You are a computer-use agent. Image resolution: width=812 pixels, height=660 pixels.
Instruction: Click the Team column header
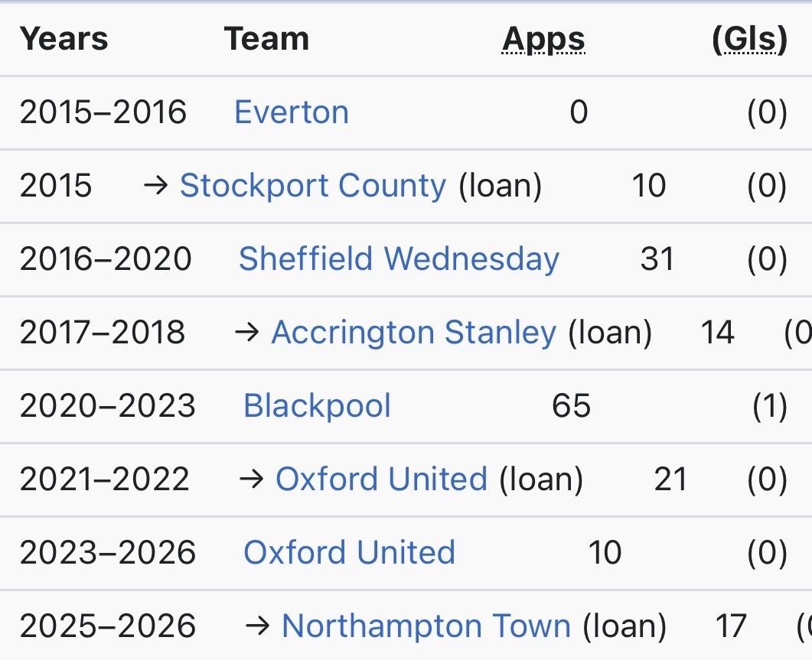(266, 39)
